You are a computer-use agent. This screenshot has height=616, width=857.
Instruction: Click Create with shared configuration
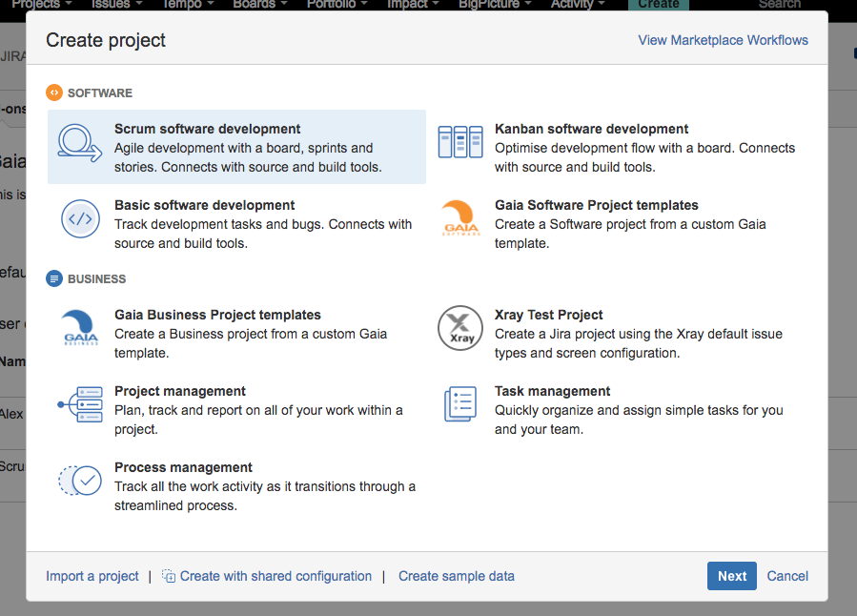275,576
